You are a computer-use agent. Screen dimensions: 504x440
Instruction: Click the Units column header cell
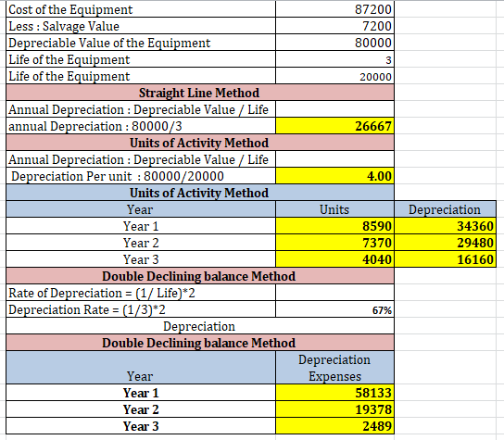click(x=334, y=209)
